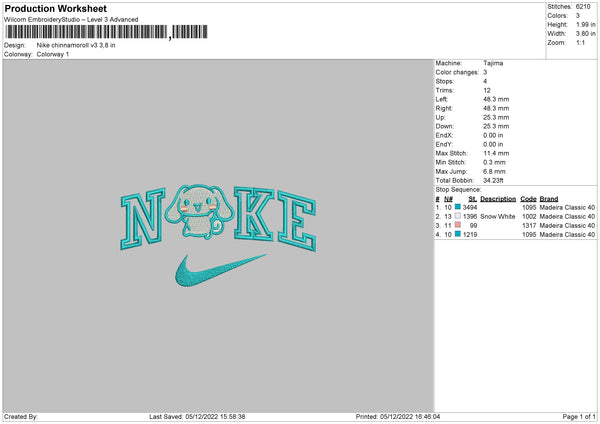Click the barcode at top of worksheet
The image size is (600, 424).
point(106,32)
